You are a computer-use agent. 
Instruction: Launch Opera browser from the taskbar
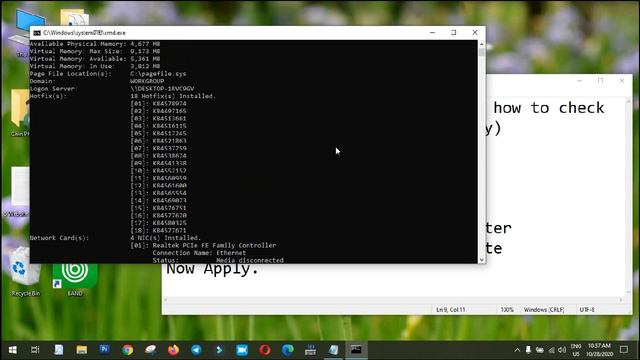pos(265,350)
